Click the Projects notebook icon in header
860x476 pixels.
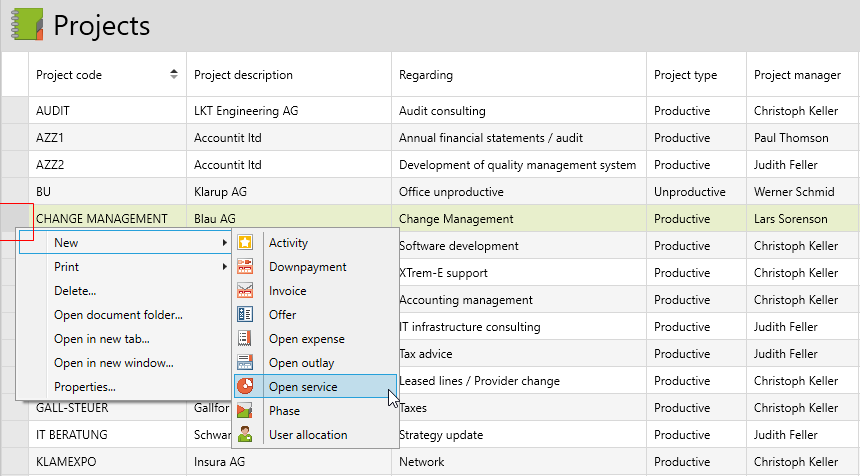[27, 24]
